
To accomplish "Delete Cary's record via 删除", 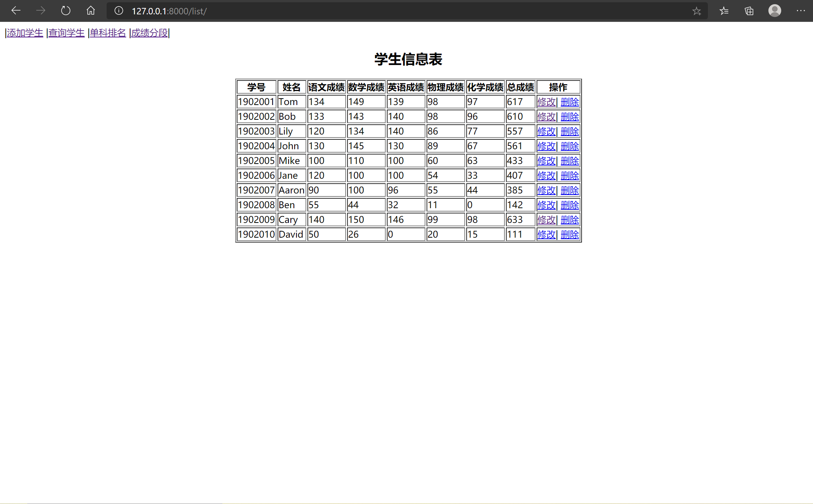I will (x=569, y=220).
